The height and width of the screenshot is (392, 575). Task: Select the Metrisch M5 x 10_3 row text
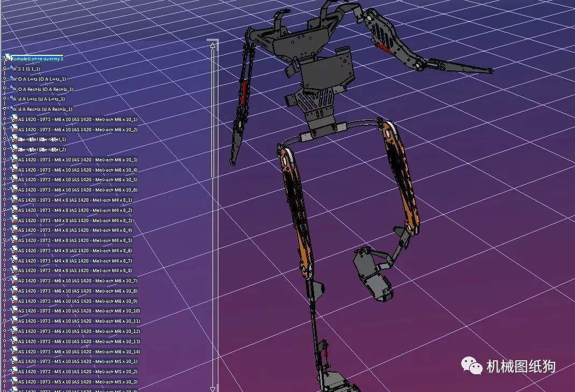pos(78,382)
